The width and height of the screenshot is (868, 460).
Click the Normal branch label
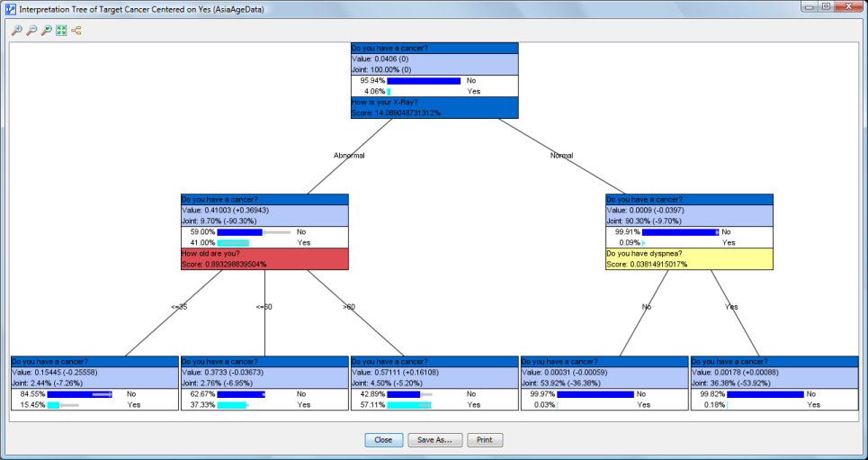(561, 155)
